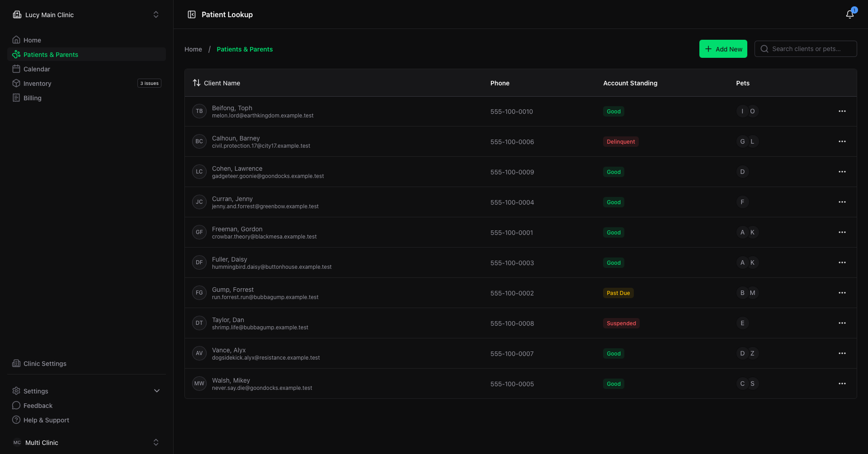Screen dimensions: 868x454
Task: Open Calendar in the sidebar
Action: (x=86, y=69)
